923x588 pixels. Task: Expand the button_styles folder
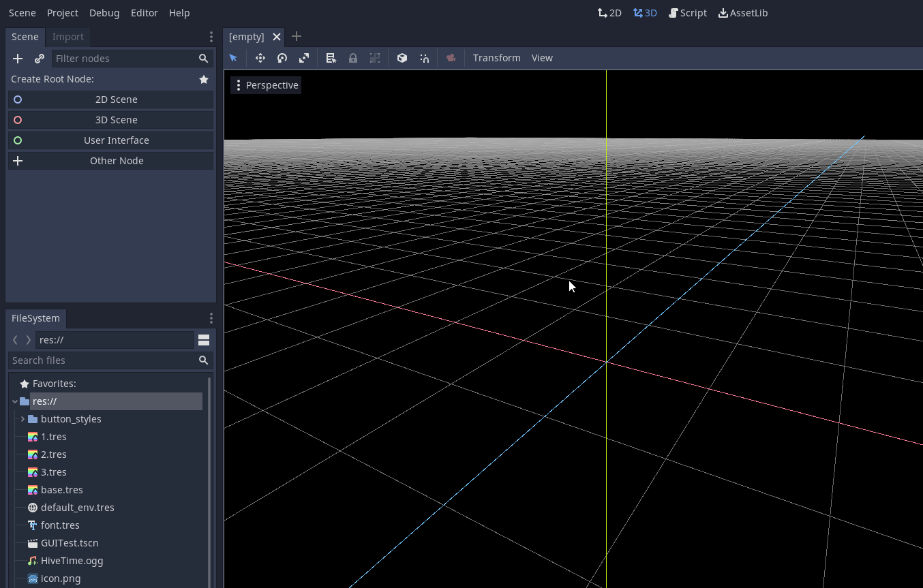(22, 419)
